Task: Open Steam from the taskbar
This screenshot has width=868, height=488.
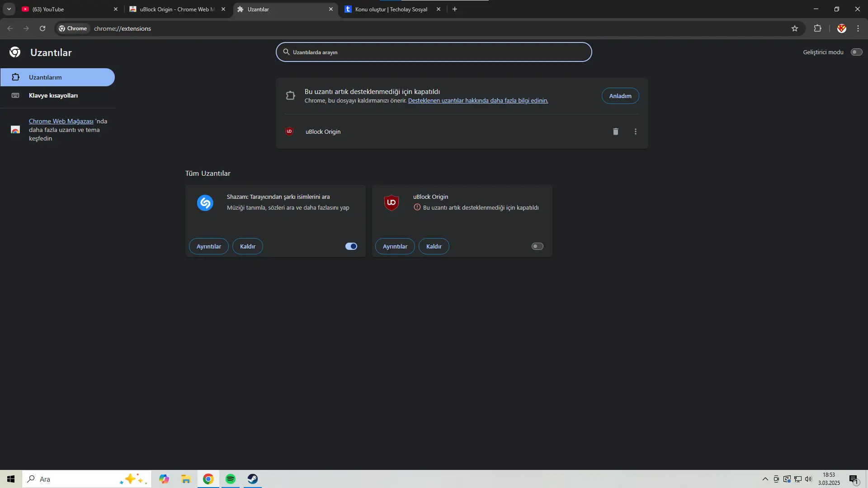Action: click(252, 479)
